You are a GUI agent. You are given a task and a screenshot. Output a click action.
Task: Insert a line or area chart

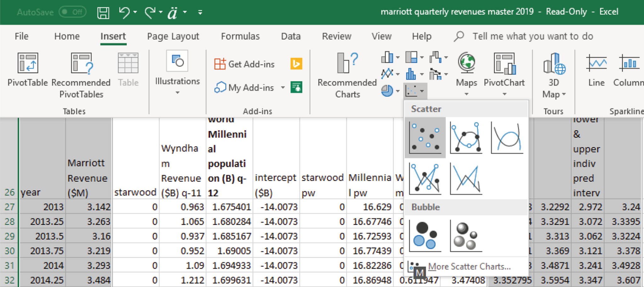click(x=390, y=74)
